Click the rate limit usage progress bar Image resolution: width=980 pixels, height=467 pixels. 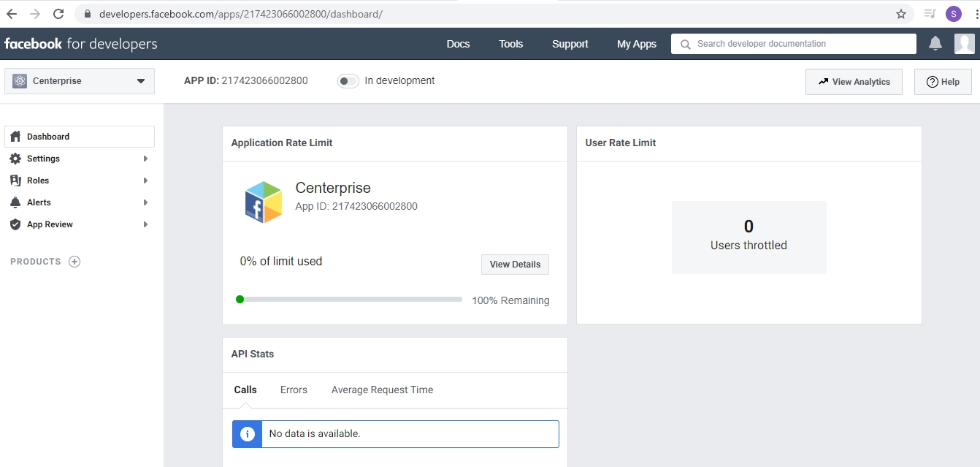pyautogui.click(x=349, y=299)
